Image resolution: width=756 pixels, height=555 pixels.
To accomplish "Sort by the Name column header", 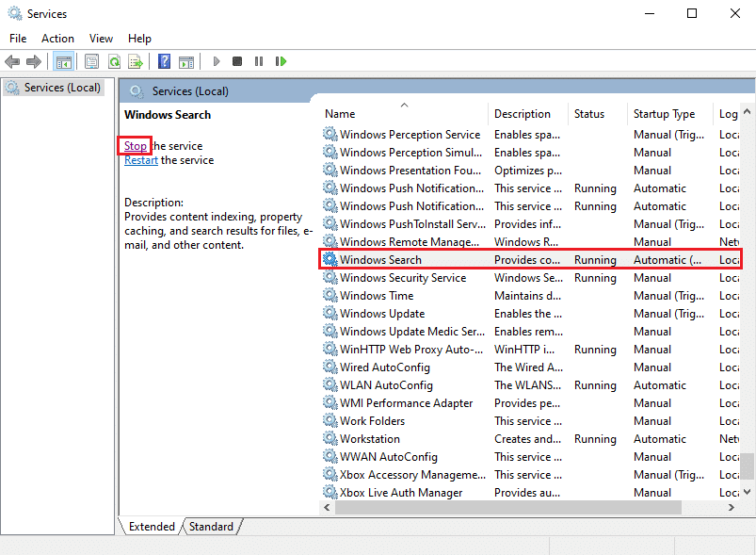I will pos(404,114).
